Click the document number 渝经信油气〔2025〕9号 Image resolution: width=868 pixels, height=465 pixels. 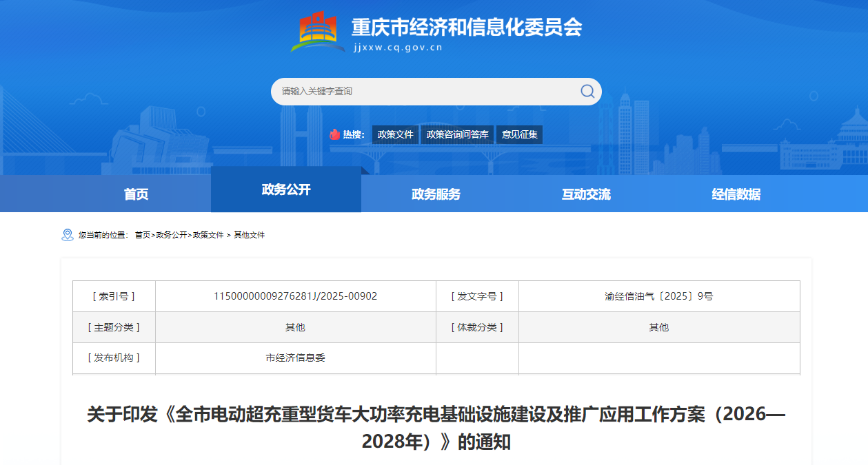coord(658,296)
